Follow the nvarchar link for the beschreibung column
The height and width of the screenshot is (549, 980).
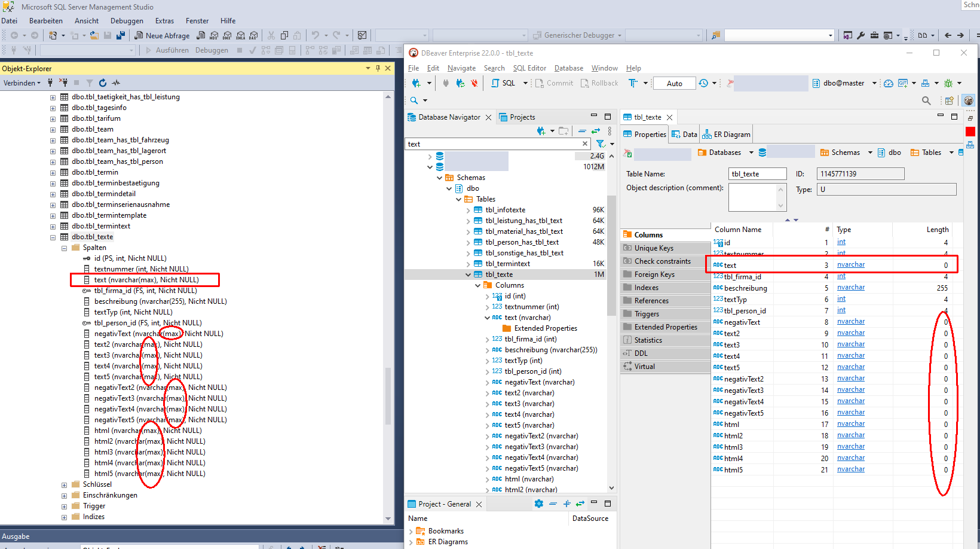pos(850,288)
